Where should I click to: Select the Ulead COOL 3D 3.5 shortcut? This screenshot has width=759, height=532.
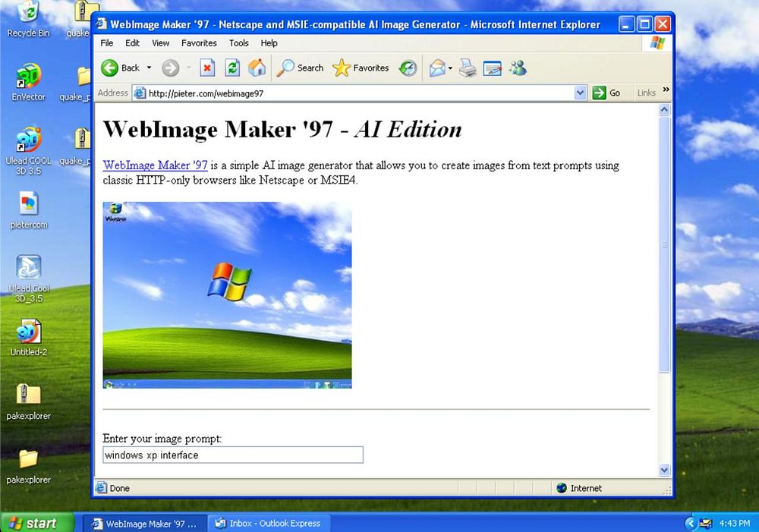pyautogui.click(x=29, y=151)
